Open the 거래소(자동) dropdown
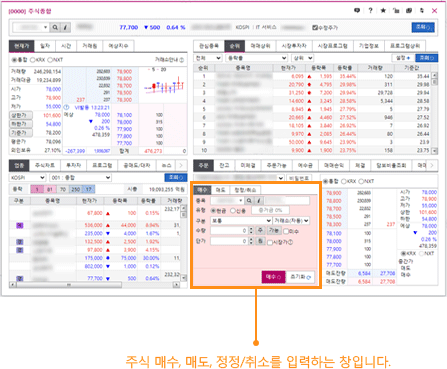 [x=291, y=221]
